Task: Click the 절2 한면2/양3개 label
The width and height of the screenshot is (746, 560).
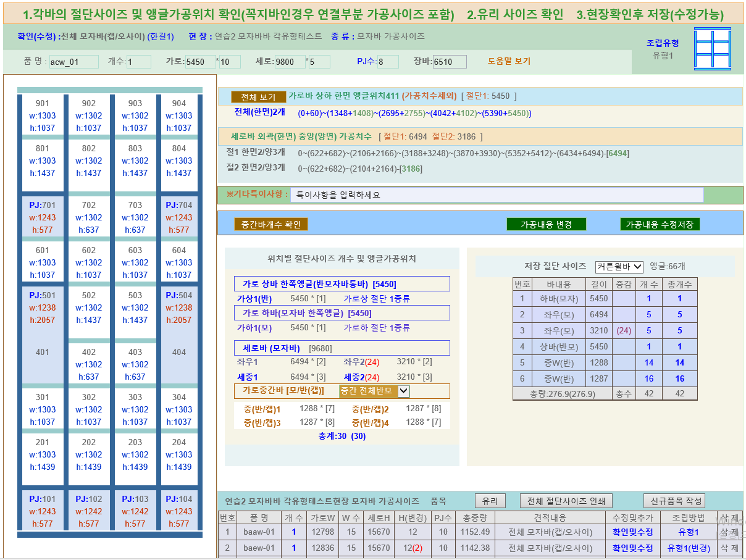Action: click(256, 168)
